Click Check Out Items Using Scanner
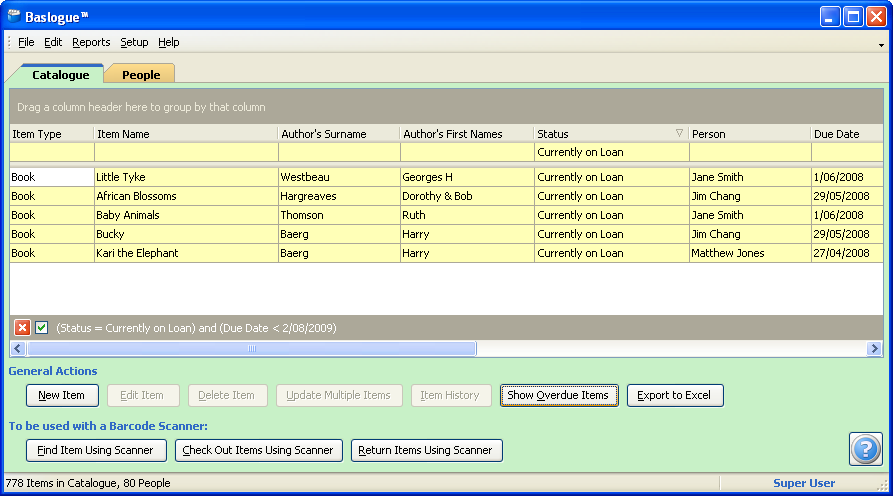The height and width of the screenshot is (496, 893). (259, 450)
